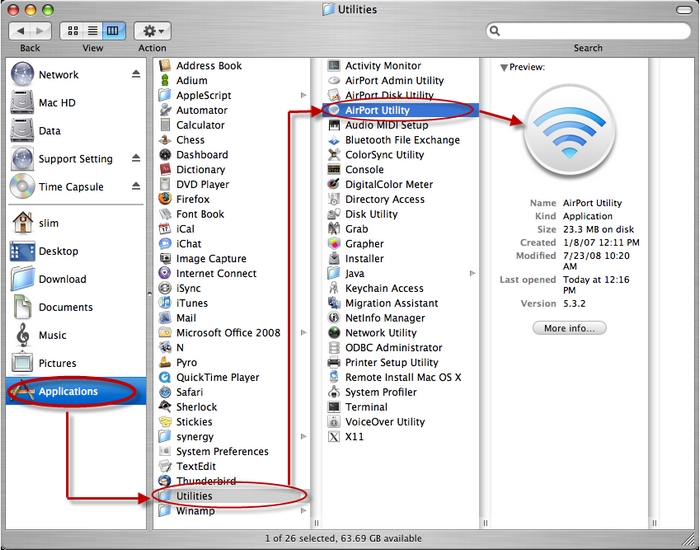
Task: Select VoiceOver Utility in the list
Action: 400,421
